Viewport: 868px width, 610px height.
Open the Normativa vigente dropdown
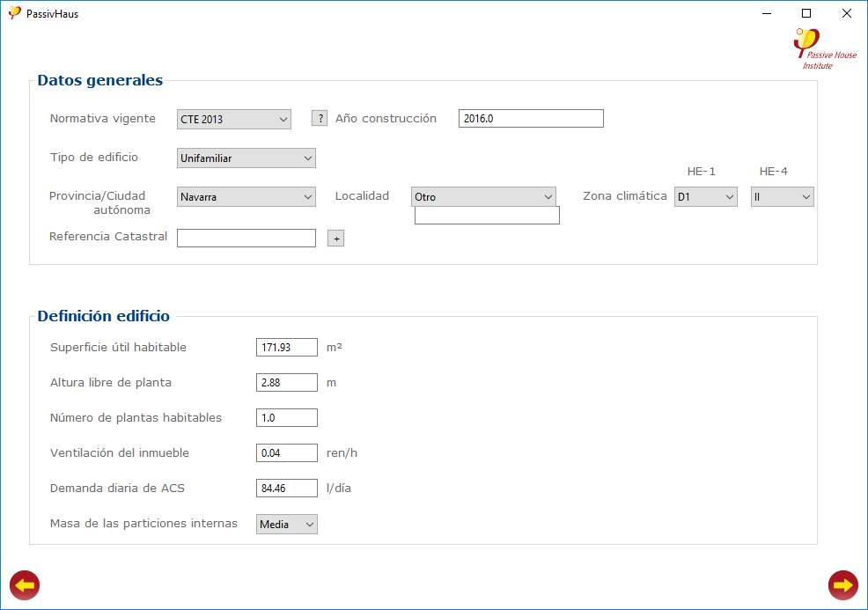click(x=233, y=120)
